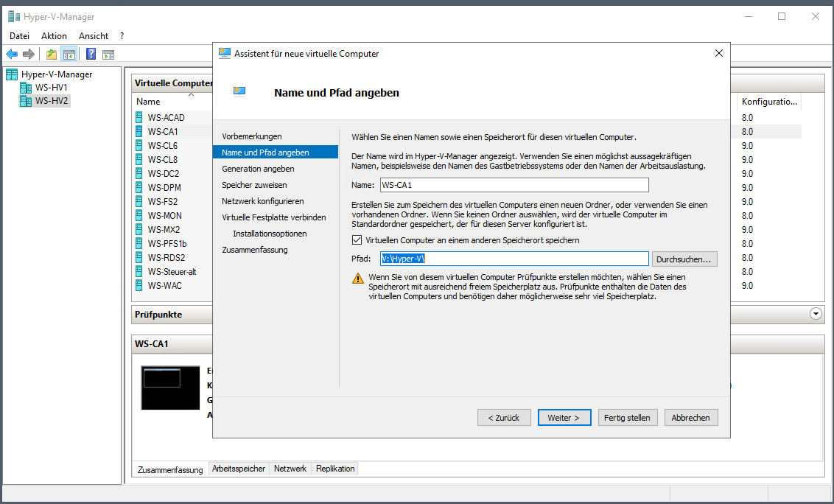Open the Ansicht menu
Viewport: 834px width, 504px height.
click(x=94, y=35)
